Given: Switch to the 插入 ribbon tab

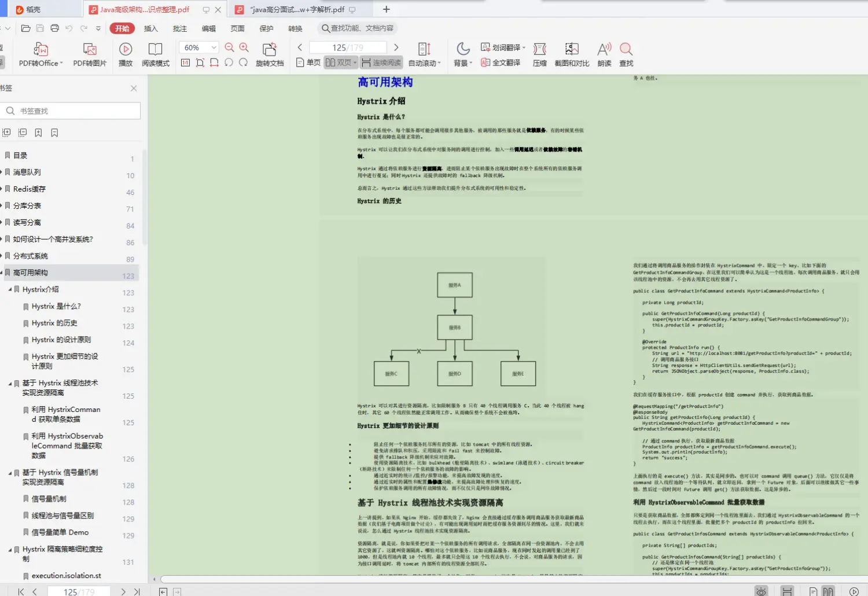Looking at the screenshot, I should 151,28.
